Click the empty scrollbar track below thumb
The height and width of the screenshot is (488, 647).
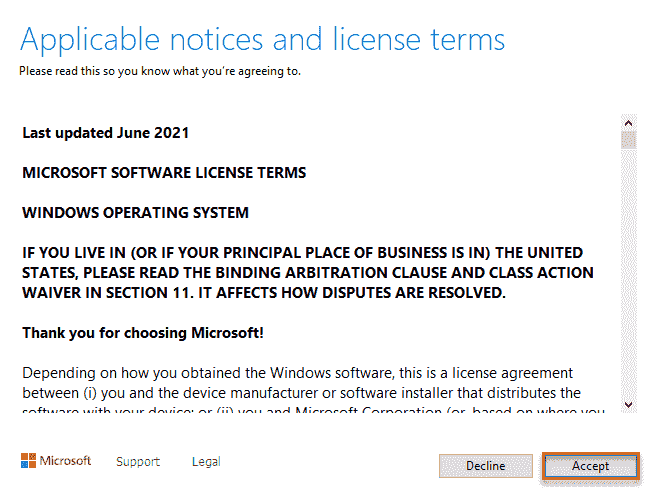629,280
